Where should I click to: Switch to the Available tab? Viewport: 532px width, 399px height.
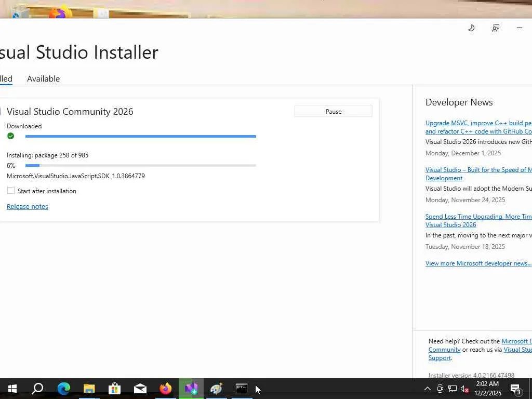click(44, 79)
